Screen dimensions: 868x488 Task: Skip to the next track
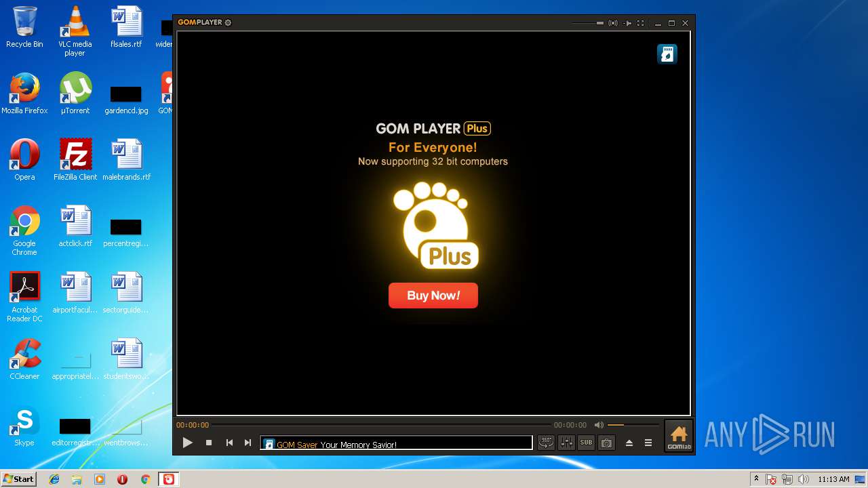pos(248,443)
